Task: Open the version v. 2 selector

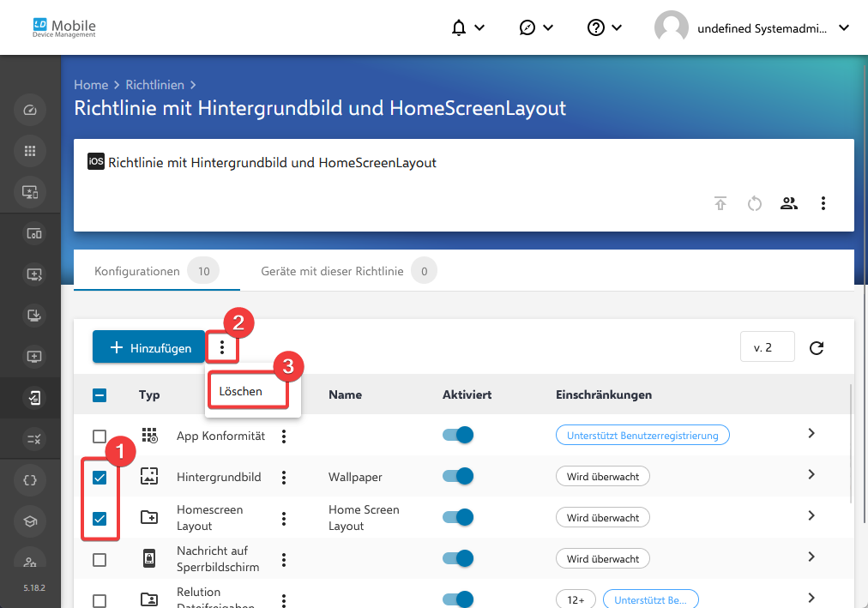Action: pyautogui.click(x=768, y=346)
